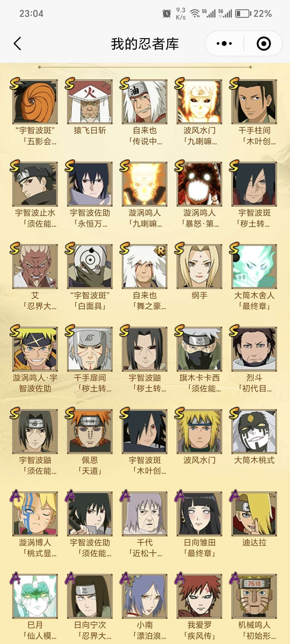Viewport: 290px width, 644px height.
Task: Choose the 宇智波止水 character icon
Action: coord(35,184)
